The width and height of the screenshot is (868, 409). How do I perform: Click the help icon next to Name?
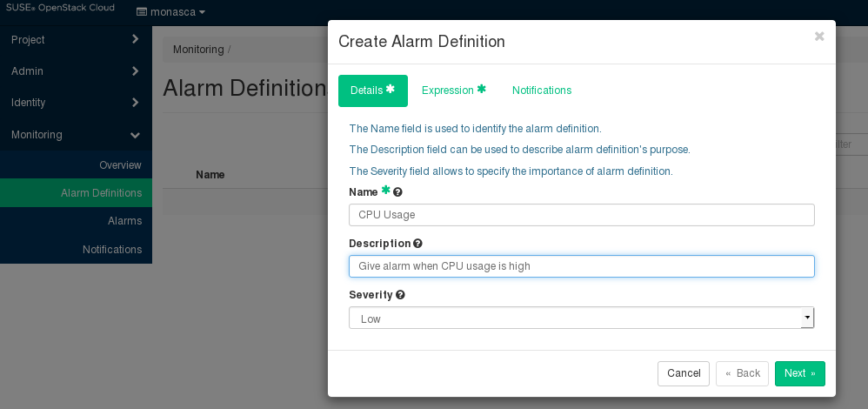pyautogui.click(x=398, y=191)
